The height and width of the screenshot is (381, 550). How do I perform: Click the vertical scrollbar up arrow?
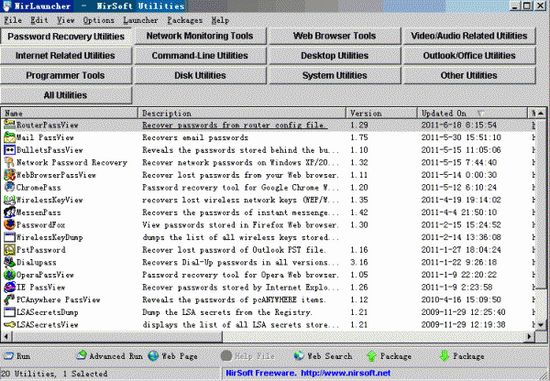pyautogui.click(x=541, y=113)
